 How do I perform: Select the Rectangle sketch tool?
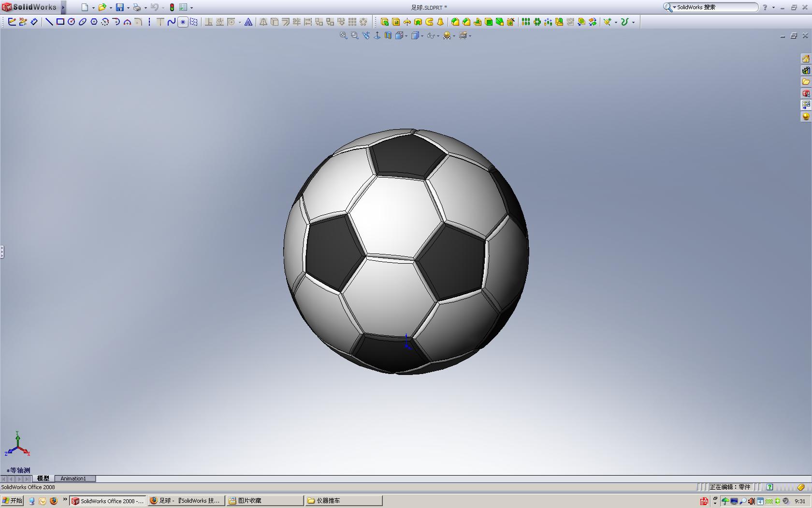(60, 22)
